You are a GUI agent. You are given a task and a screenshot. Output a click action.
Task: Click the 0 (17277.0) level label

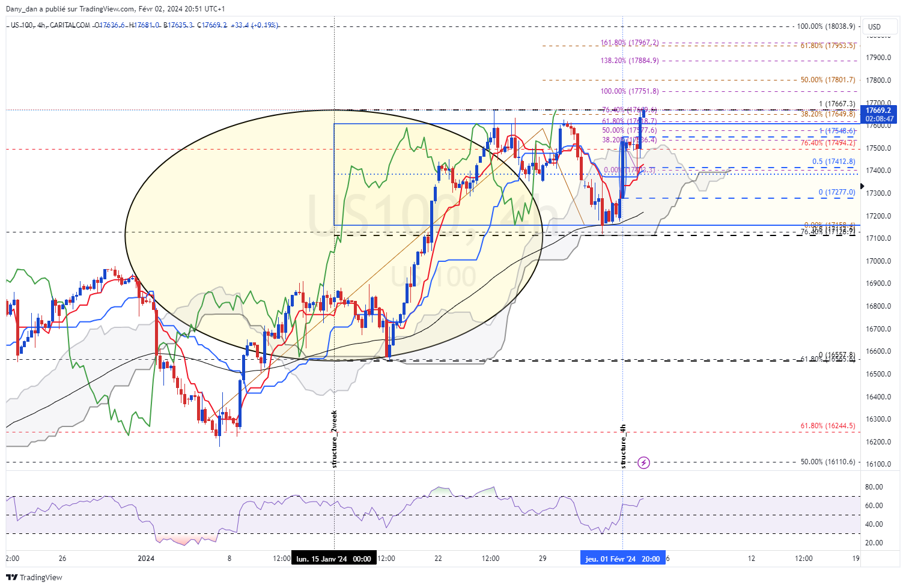pyautogui.click(x=837, y=192)
